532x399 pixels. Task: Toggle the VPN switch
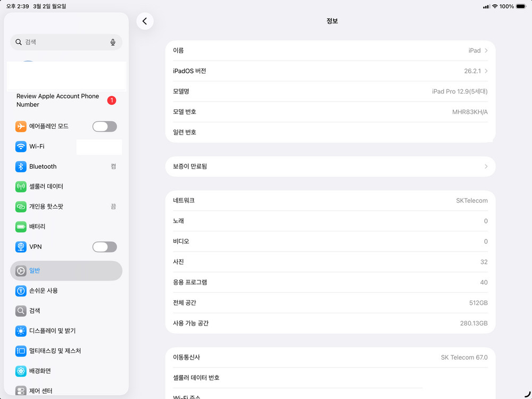click(104, 247)
